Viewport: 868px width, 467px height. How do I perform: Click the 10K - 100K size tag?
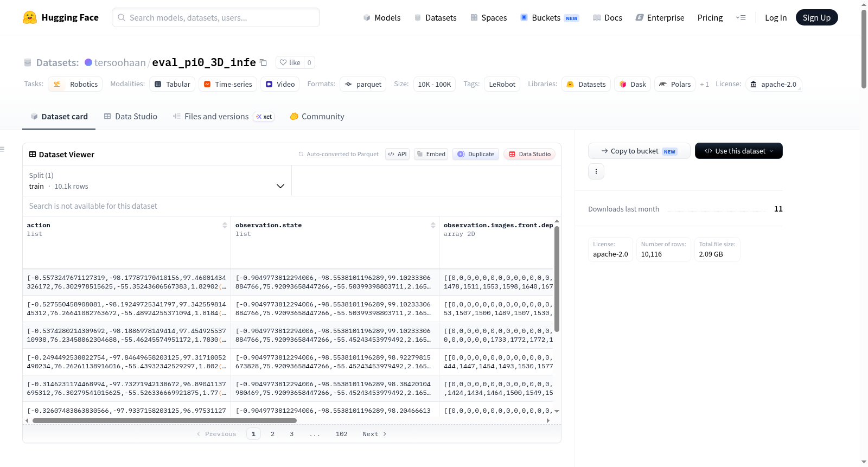tap(434, 84)
